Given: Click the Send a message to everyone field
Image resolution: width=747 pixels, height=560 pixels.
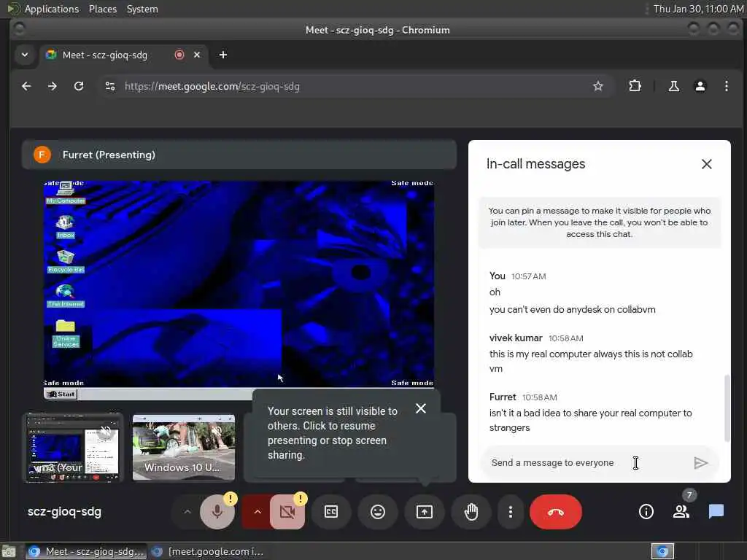Looking at the screenshot, I should click(x=586, y=463).
